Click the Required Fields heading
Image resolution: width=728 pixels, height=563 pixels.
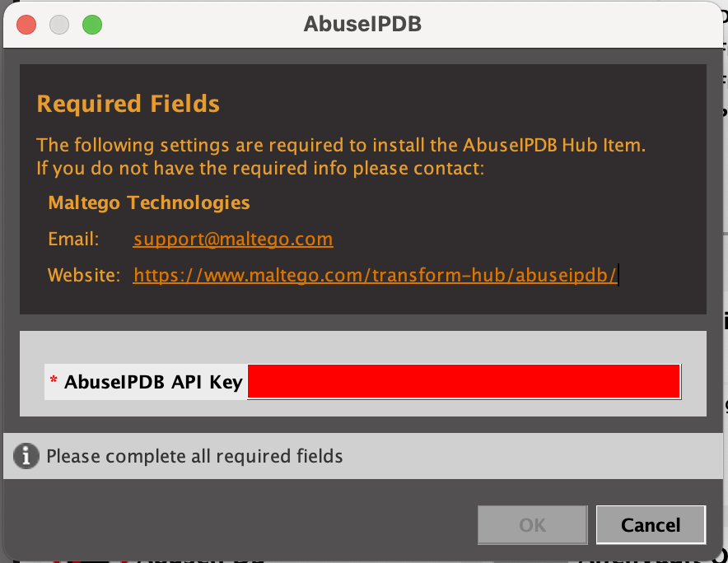[128, 104]
